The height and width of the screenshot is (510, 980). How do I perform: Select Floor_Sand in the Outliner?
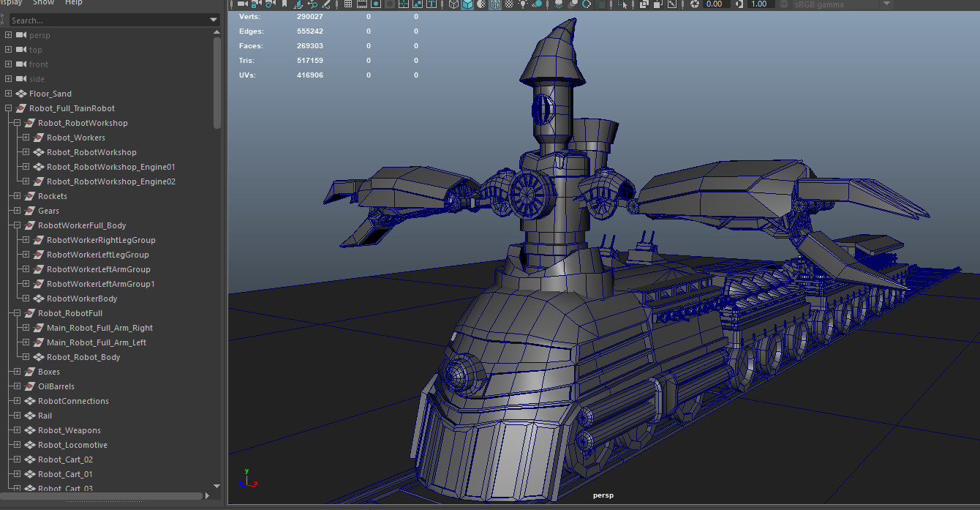click(53, 93)
